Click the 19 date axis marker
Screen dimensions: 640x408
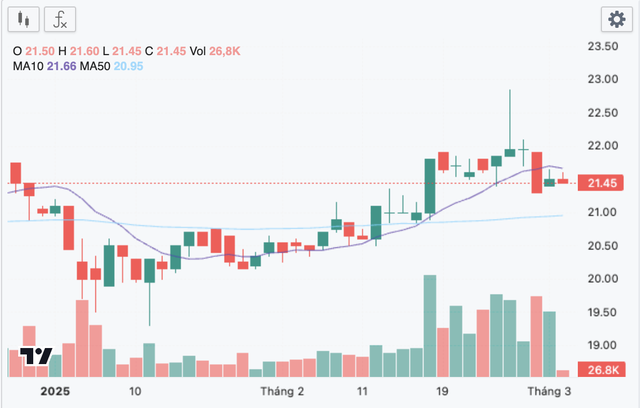[x=442, y=392]
